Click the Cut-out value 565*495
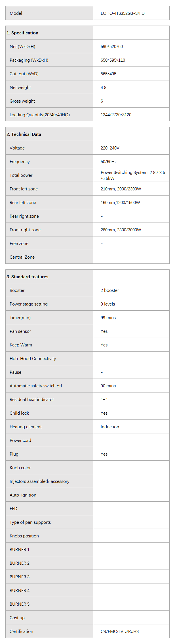 108,74
